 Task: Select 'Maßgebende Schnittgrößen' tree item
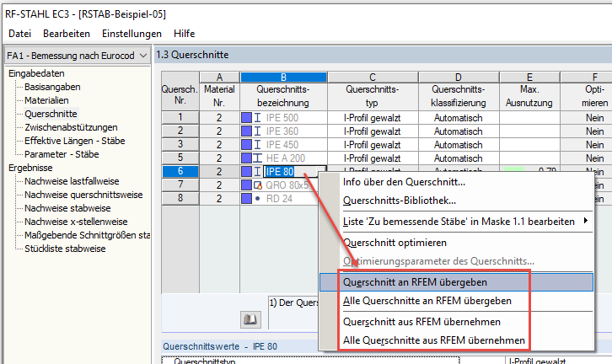tap(87, 235)
